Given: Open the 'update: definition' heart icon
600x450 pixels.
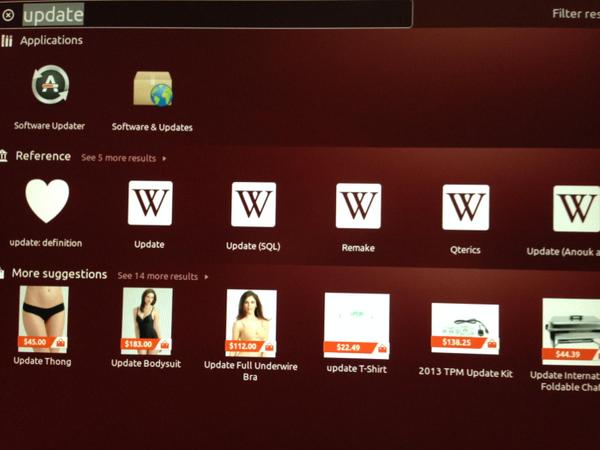Looking at the screenshot, I should pos(46,203).
